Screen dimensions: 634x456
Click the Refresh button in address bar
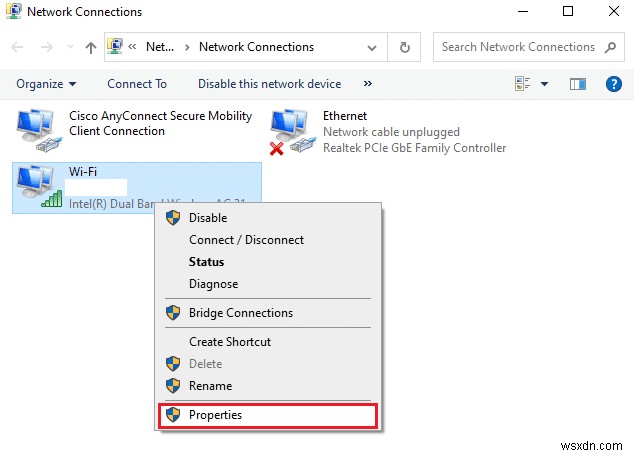tap(404, 47)
